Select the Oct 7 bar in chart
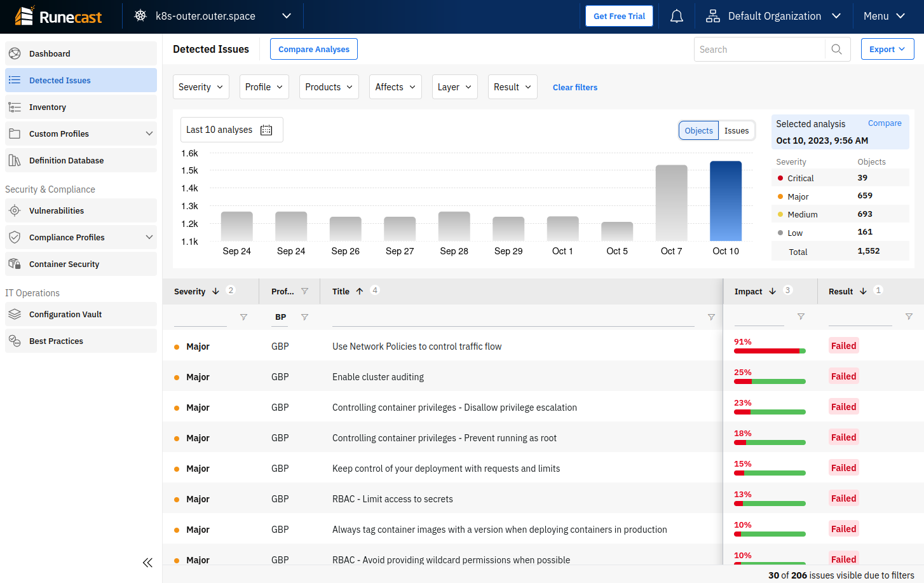The width and height of the screenshot is (924, 583). [x=671, y=203]
